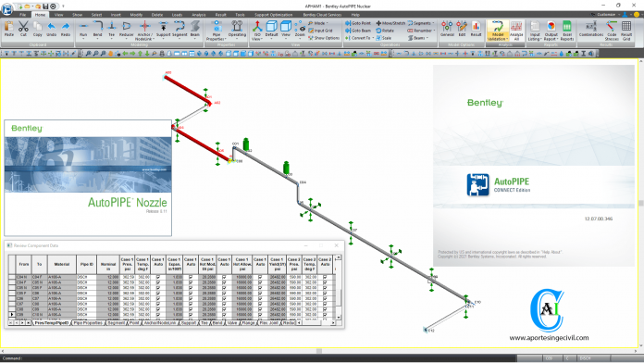Click the Excel Reports icon
Image resolution: width=644 pixels, height=363 pixels.
pos(567,31)
